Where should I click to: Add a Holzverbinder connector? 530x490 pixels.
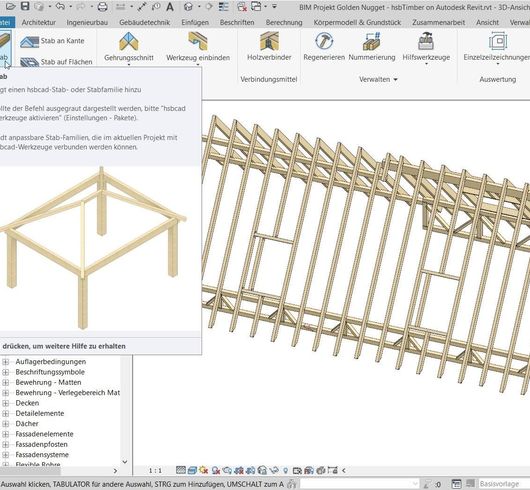coord(269,47)
